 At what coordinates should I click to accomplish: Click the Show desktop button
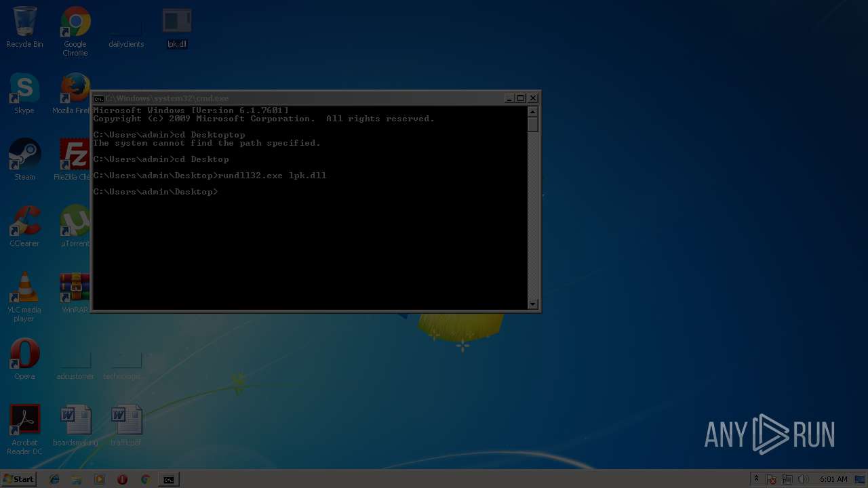pos(861,479)
